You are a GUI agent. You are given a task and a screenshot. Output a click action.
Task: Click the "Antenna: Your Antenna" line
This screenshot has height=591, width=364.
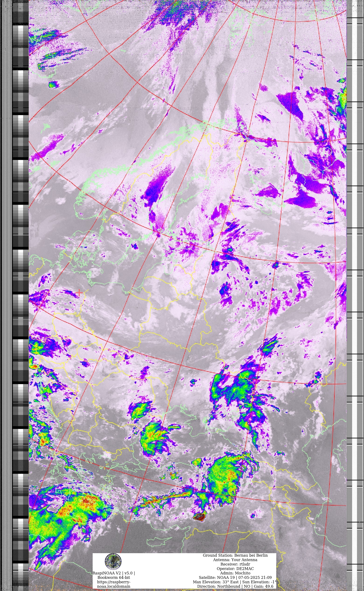coord(235,560)
